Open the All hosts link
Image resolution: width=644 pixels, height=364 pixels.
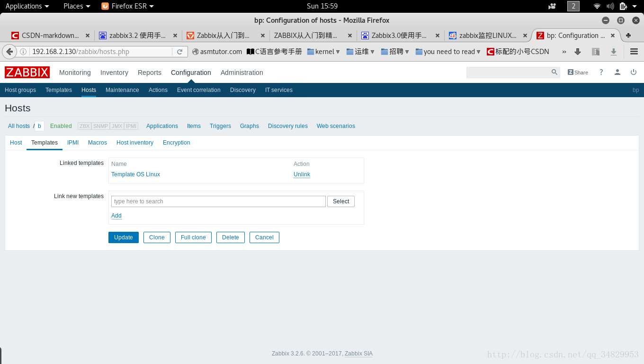tap(19, 126)
